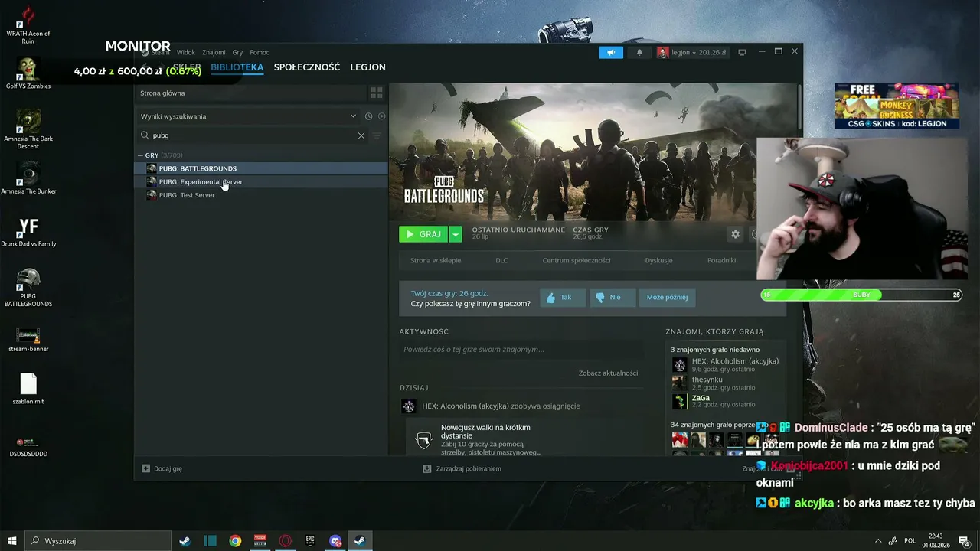Open PUBG BATTLEGROUNDS desktop shortcut
This screenshot has height=551, width=980.
pos(28,289)
